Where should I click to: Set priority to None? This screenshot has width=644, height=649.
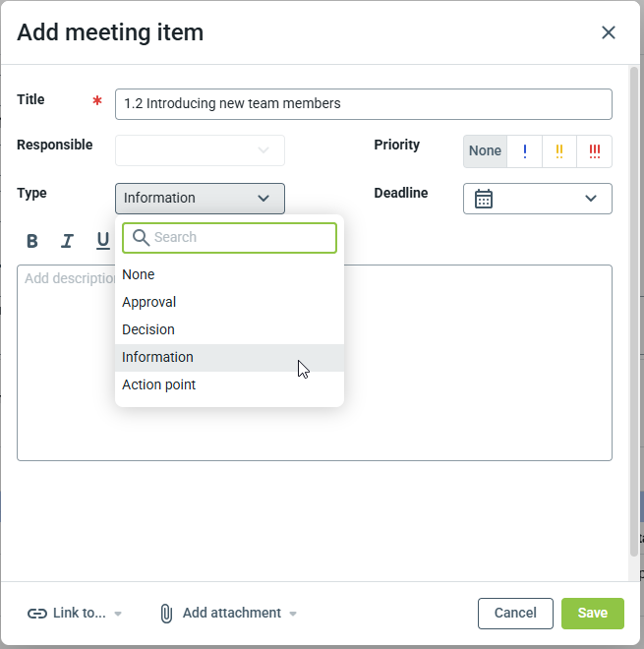[x=485, y=151]
